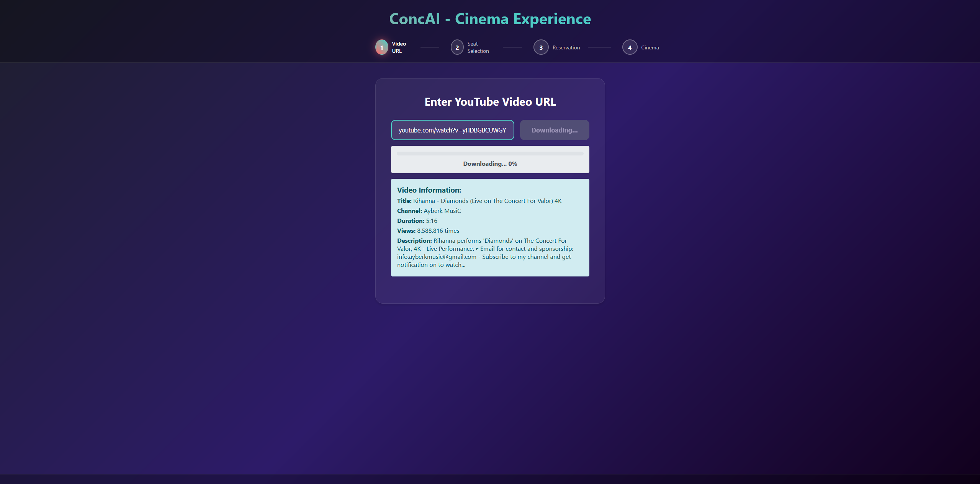Screen dimensions: 980x484
Task: Select the Video URL step label
Action: 399,47
